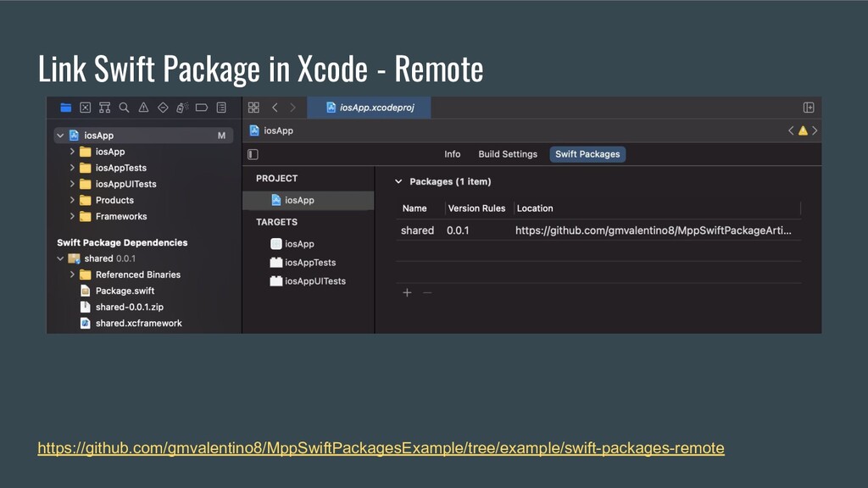The height and width of the screenshot is (488, 868).
Task: Expand the iosApp folder group
Action: coord(72,152)
